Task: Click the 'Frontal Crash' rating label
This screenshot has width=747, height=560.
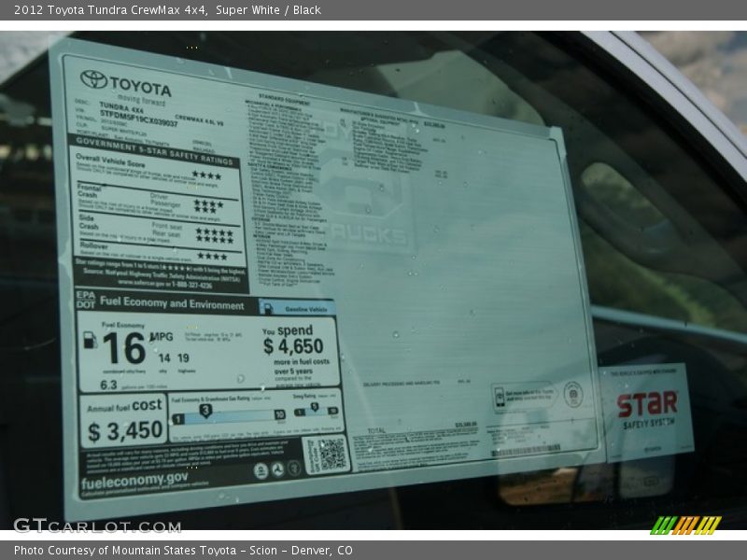Action: [x=89, y=191]
